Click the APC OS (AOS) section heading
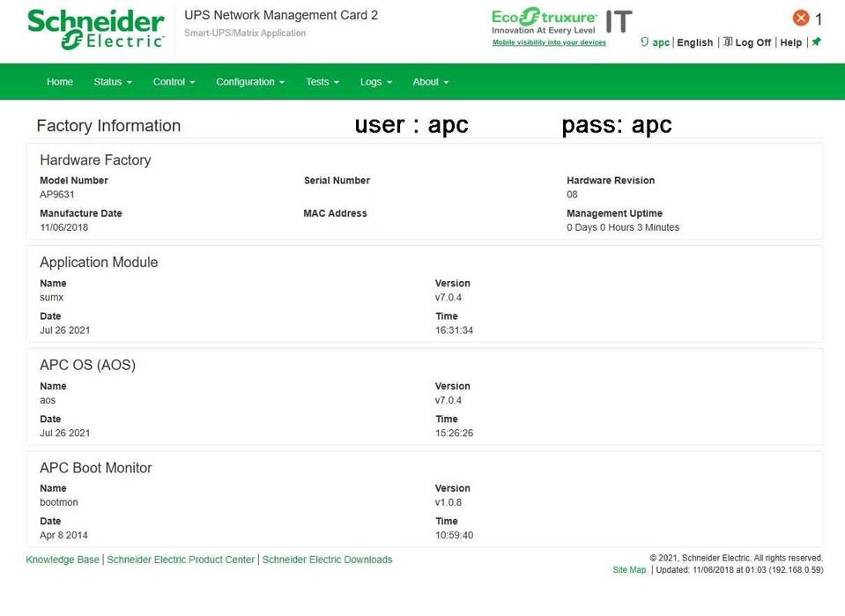The width and height of the screenshot is (845, 616). [x=87, y=365]
